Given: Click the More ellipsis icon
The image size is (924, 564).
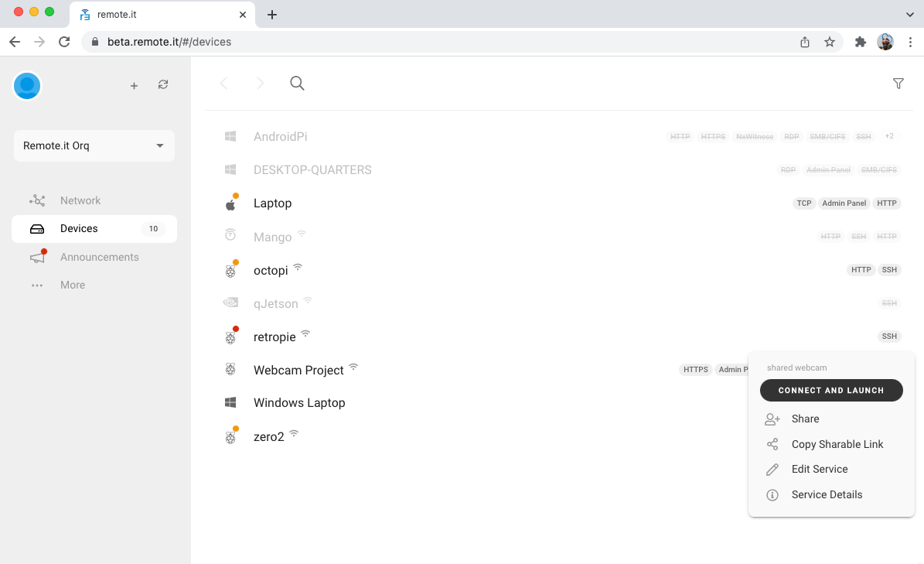Looking at the screenshot, I should [x=37, y=285].
